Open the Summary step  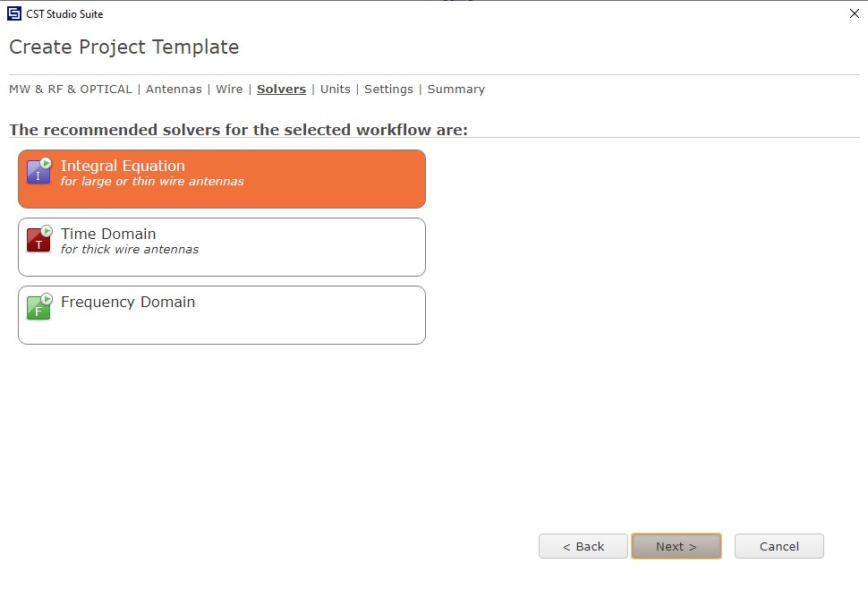click(456, 90)
